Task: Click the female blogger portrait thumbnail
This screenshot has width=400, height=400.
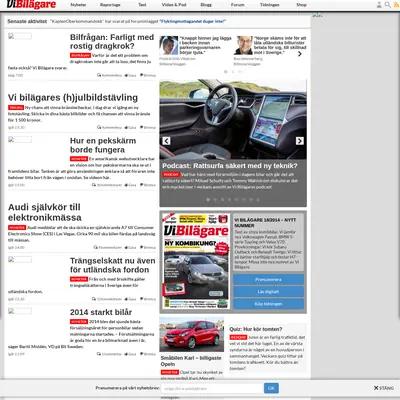Action: tap(169, 45)
